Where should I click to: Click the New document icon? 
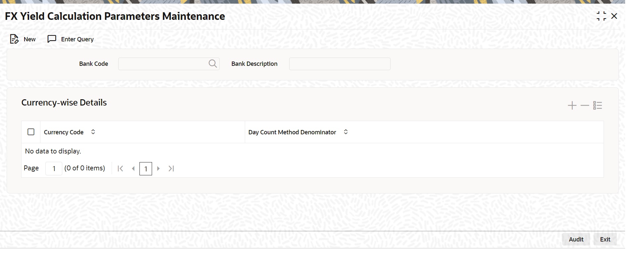click(14, 39)
